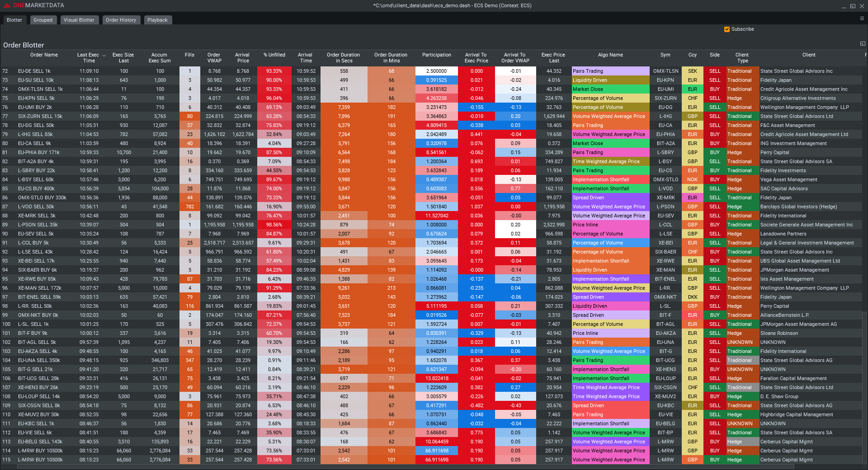The width and height of the screenshot is (868, 470).
Task: Open sort arrow on Last Exec Time column
Action: point(104,56)
